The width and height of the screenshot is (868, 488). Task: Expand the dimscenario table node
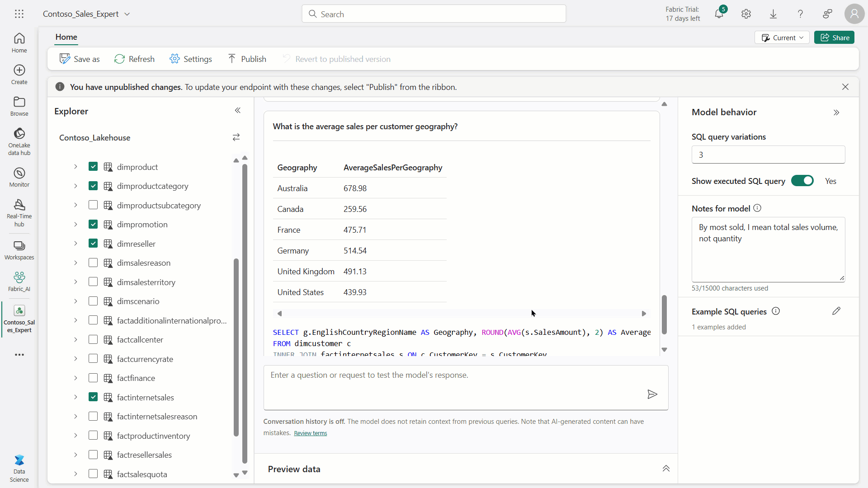click(75, 301)
